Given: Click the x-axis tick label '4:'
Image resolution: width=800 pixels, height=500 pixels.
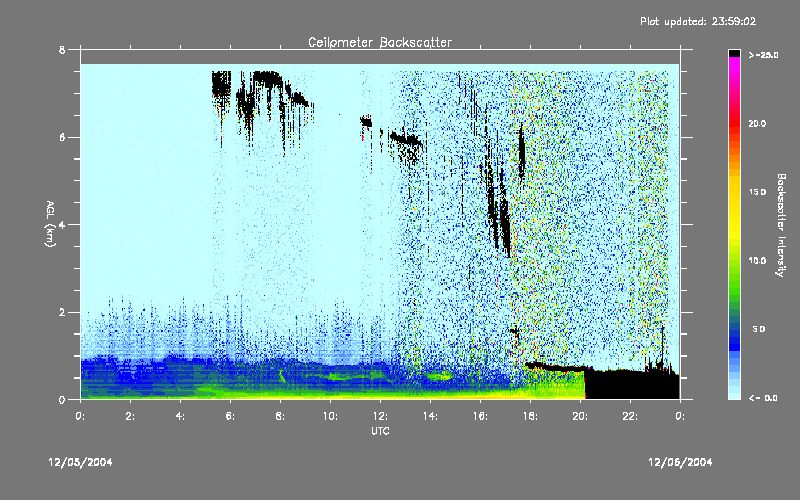Looking at the screenshot, I should [x=180, y=416].
